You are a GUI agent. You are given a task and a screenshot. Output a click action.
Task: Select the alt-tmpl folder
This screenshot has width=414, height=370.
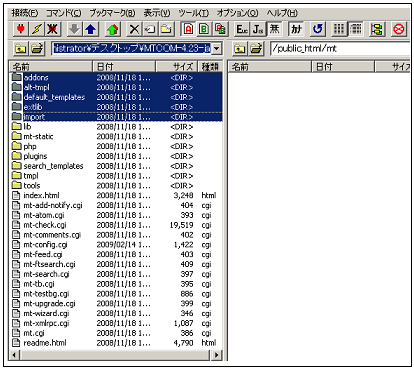click(116, 87)
